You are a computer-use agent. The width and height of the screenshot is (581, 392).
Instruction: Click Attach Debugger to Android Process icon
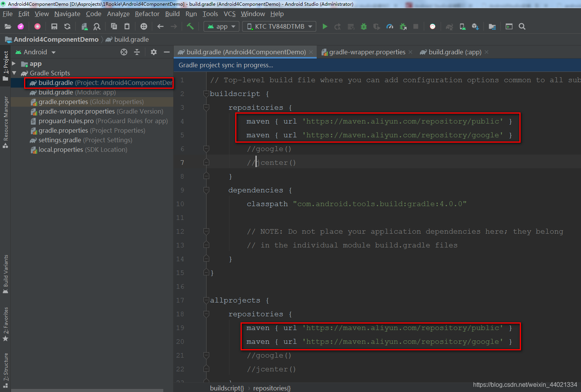point(403,26)
